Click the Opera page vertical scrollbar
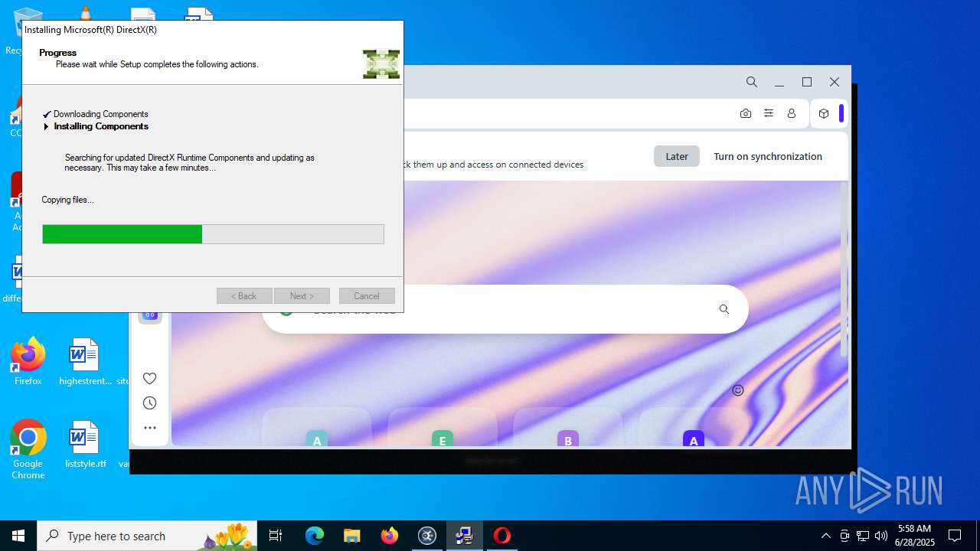Image resolution: width=980 pixels, height=551 pixels. (845, 268)
